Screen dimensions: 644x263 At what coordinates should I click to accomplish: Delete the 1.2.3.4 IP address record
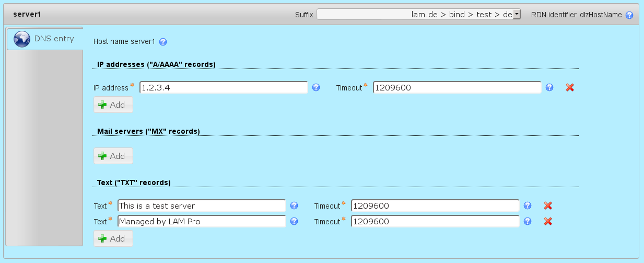tap(570, 88)
